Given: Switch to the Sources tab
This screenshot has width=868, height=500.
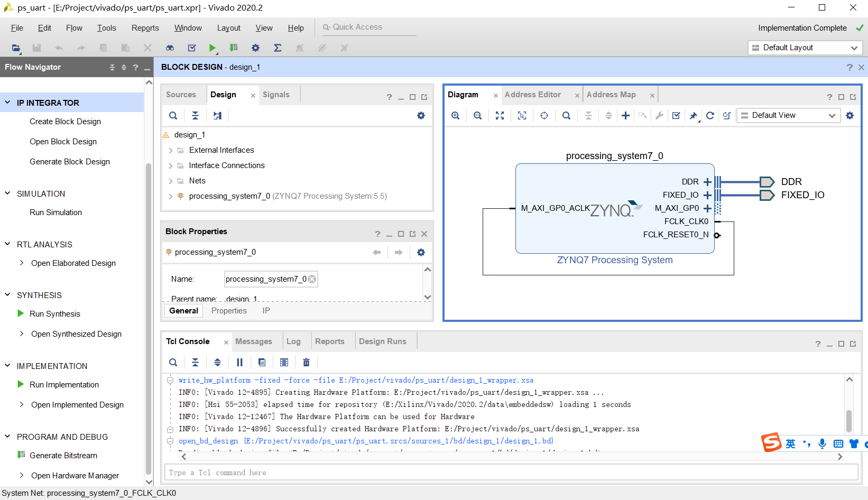Looking at the screenshot, I should pos(181,95).
